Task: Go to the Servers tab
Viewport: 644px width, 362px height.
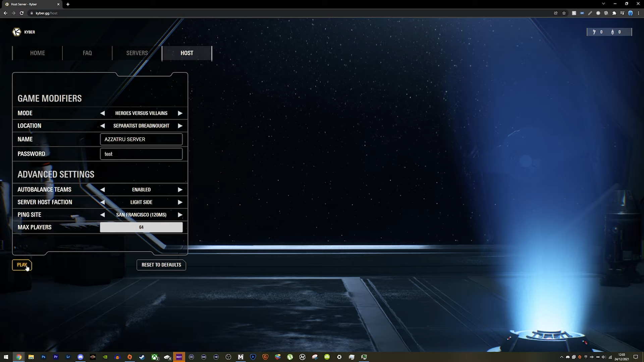Action: coord(137,53)
